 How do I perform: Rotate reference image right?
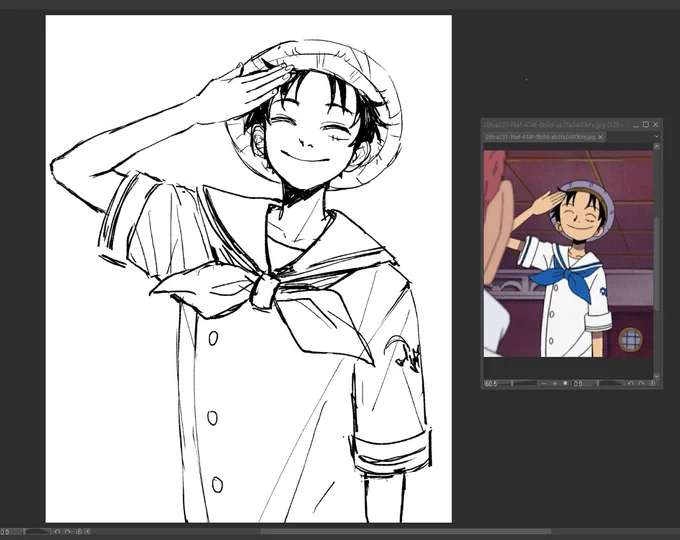click(x=641, y=383)
